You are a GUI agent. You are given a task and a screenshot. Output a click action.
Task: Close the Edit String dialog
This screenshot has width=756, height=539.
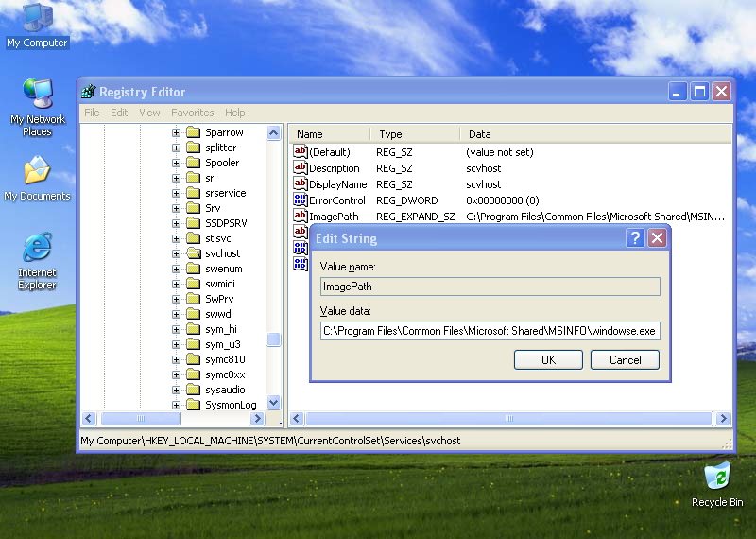point(657,238)
